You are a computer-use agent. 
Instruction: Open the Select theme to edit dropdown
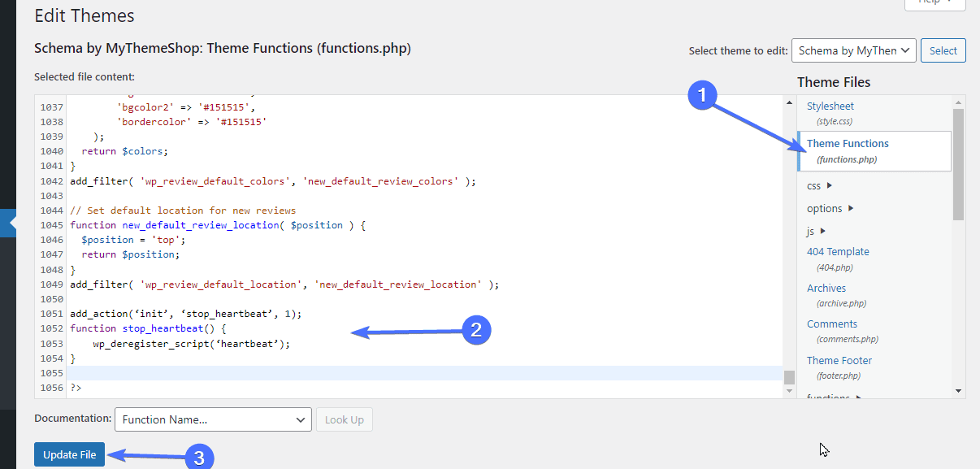click(x=853, y=50)
